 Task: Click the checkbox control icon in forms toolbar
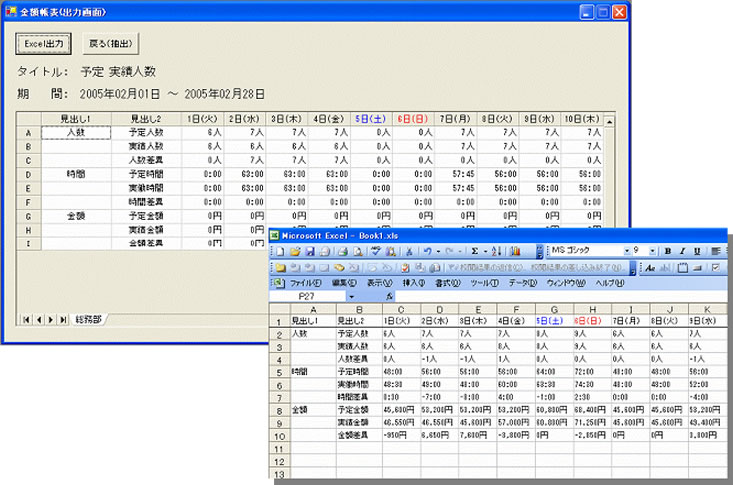[715, 268]
